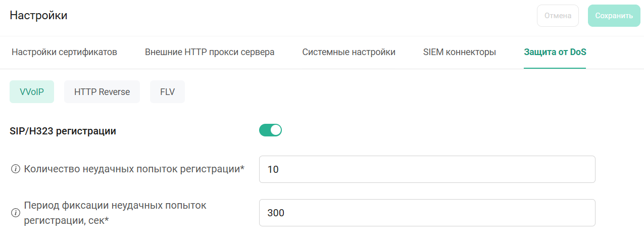Select the VVoIP sub-tab
644x239 pixels.
click(32, 92)
